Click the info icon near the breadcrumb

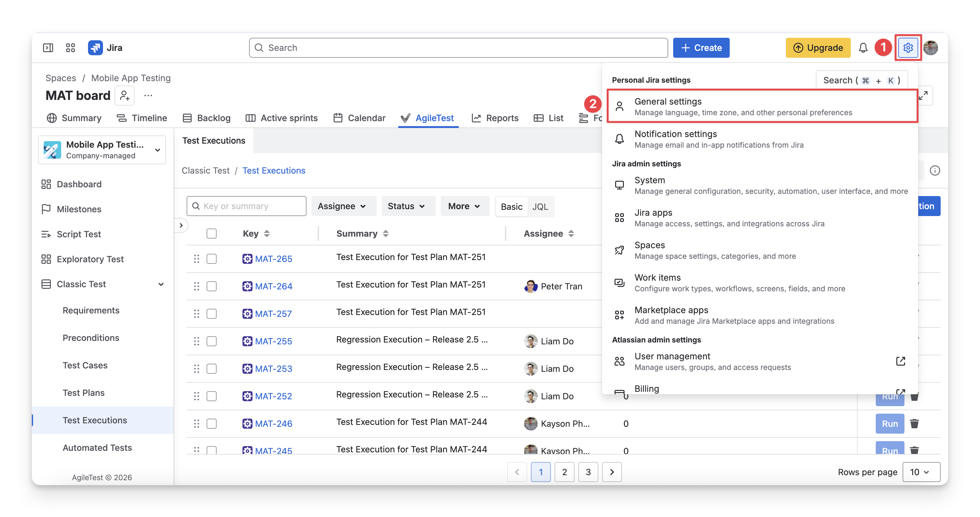pyautogui.click(x=935, y=170)
